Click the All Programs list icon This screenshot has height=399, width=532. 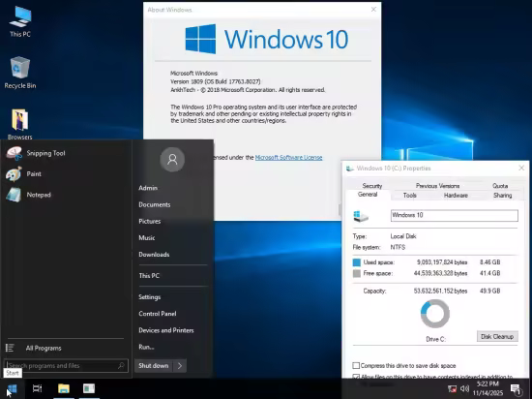[10, 348]
